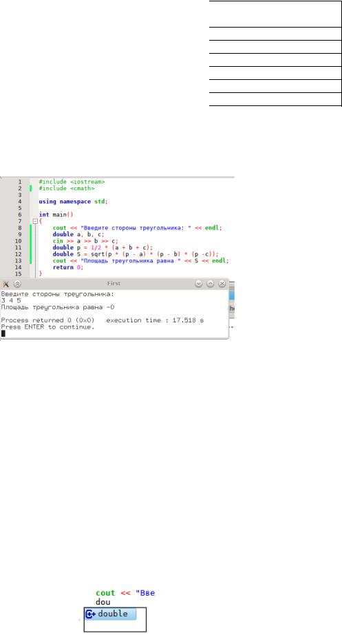342x644 pixels.
Task: Close the First console window
Action: coord(222,284)
